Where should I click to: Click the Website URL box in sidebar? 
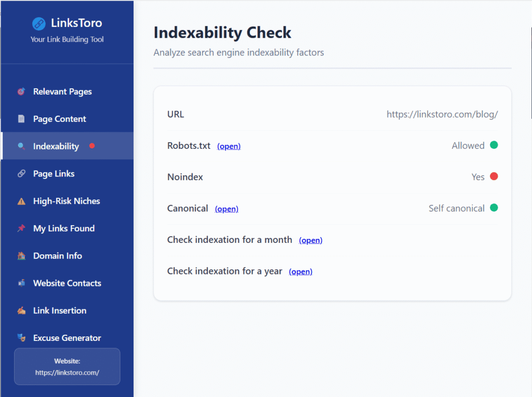click(x=67, y=366)
